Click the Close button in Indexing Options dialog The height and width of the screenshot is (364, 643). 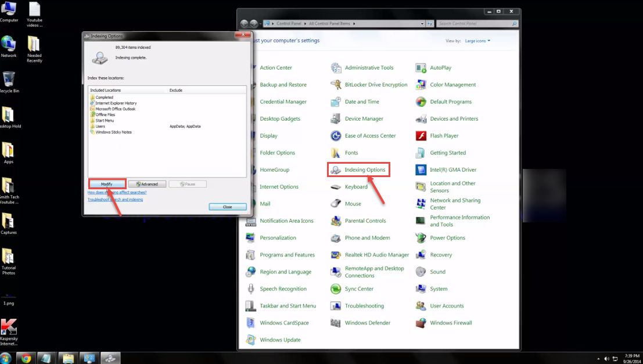coord(228,207)
